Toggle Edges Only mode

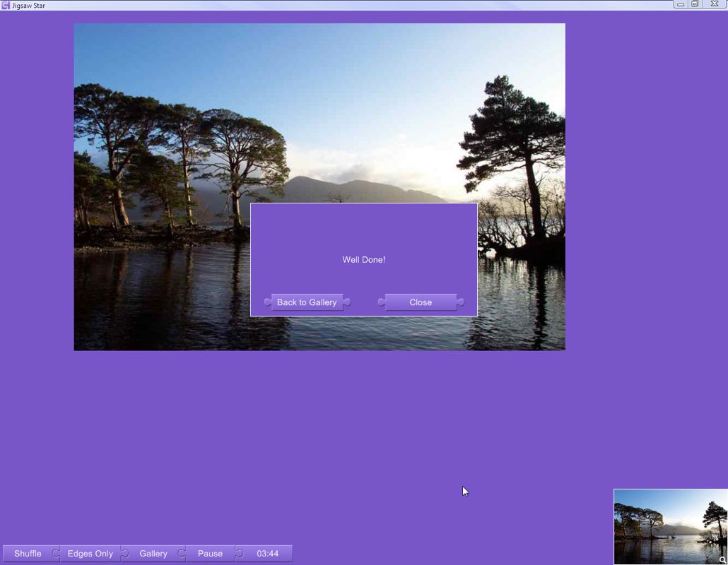pyautogui.click(x=90, y=554)
